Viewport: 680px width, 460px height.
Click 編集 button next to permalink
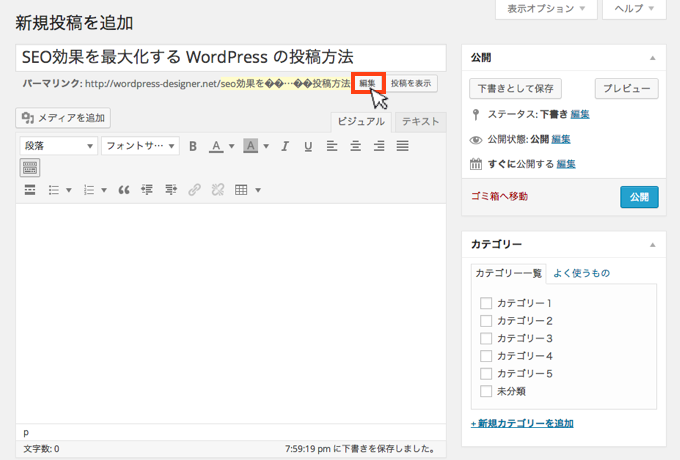click(x=368, y=83)
